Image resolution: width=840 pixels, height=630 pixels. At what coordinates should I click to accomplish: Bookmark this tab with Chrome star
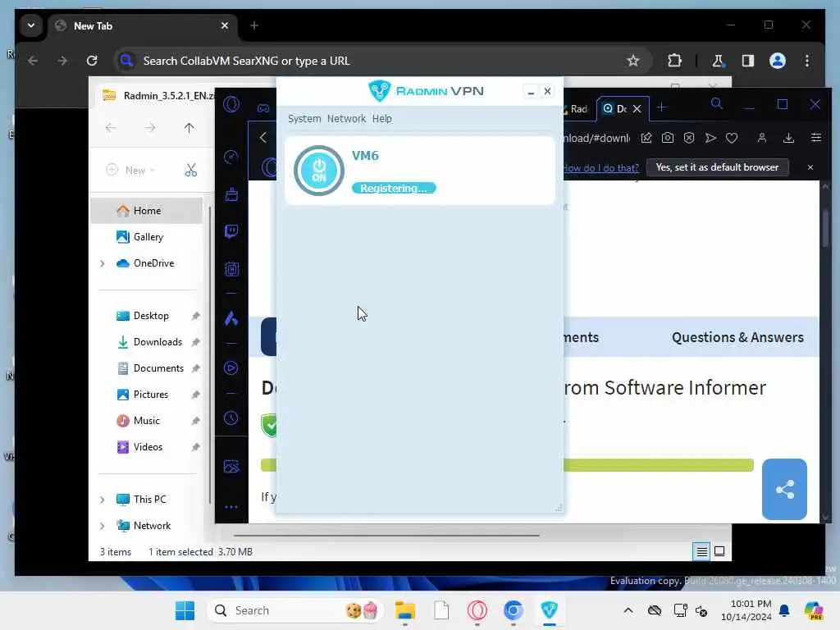tap(632, 61)
